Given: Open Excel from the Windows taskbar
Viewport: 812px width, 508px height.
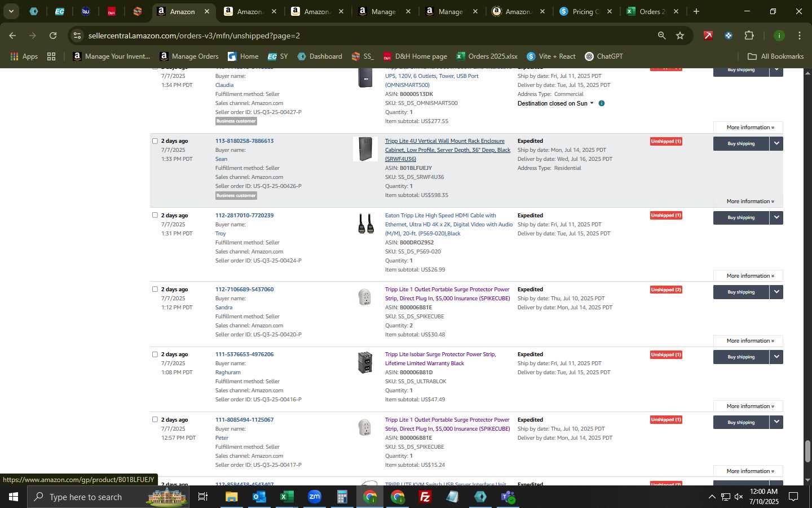Looking at the screenshot, I should [x=287, y=497].
